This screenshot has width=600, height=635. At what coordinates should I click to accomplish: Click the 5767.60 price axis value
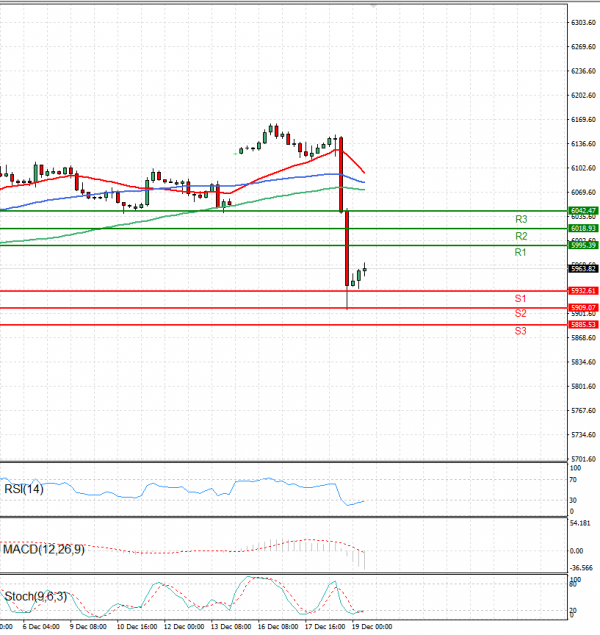(x=583, y=411)
